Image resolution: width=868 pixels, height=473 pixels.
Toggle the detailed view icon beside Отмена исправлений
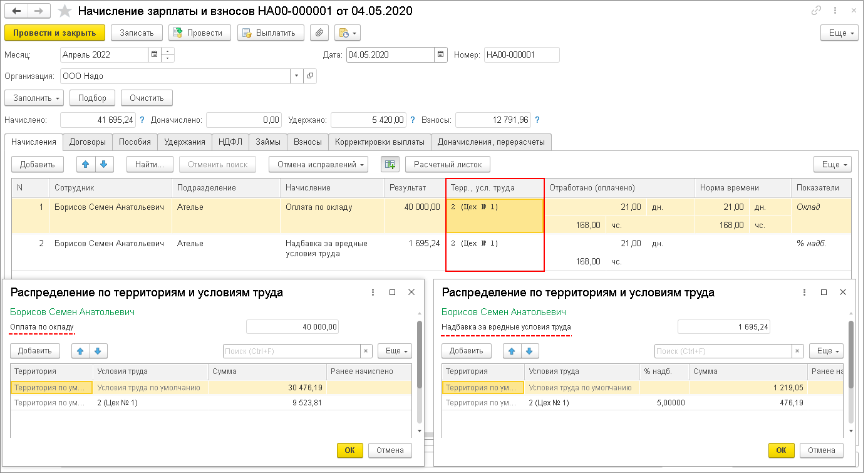(390, 164)
